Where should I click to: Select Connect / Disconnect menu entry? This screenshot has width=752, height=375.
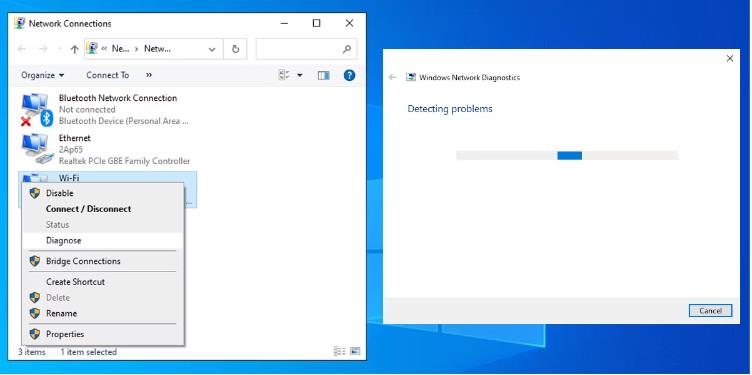(103, 209)
